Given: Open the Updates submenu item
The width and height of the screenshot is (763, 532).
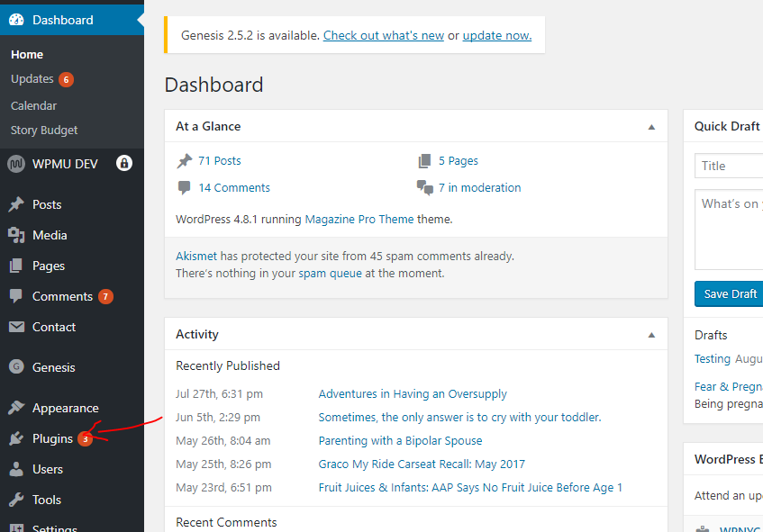Looking at the screenshot, I should 32,79.
